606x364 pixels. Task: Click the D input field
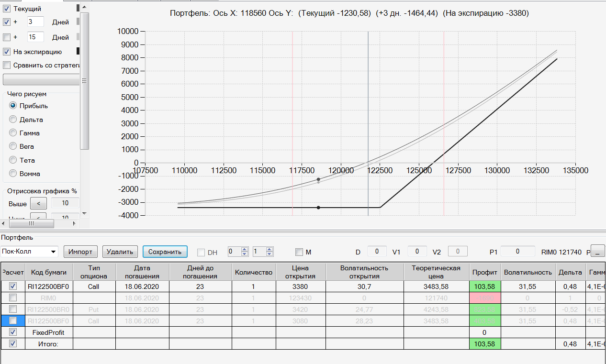coord(377,251)
